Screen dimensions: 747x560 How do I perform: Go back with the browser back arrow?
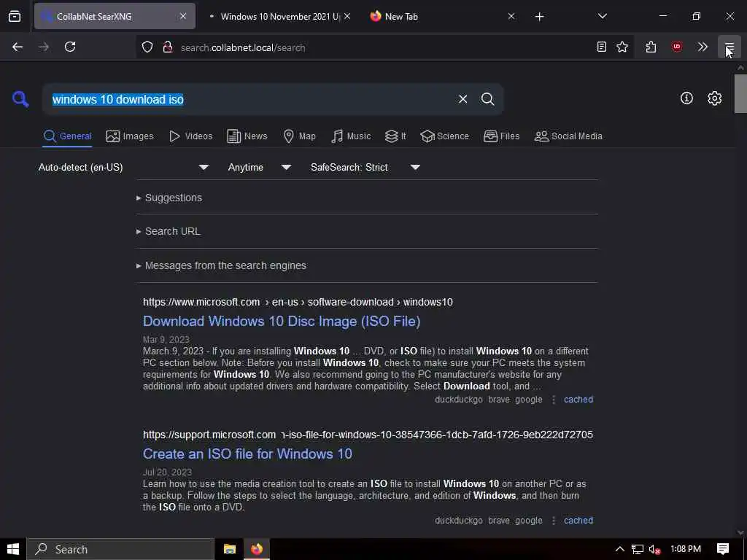click(18, 47)
